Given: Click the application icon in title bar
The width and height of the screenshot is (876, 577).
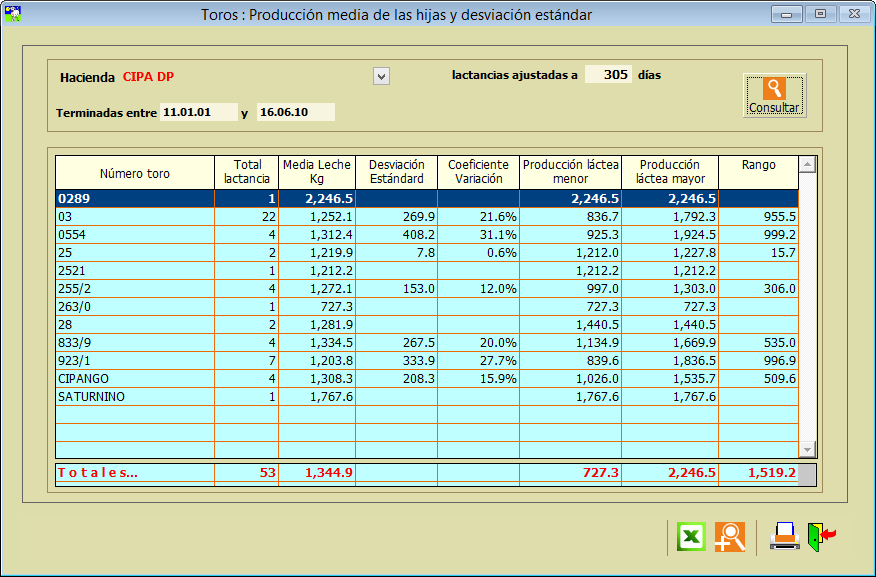Looking at the screenshot, I should point(14,14).
